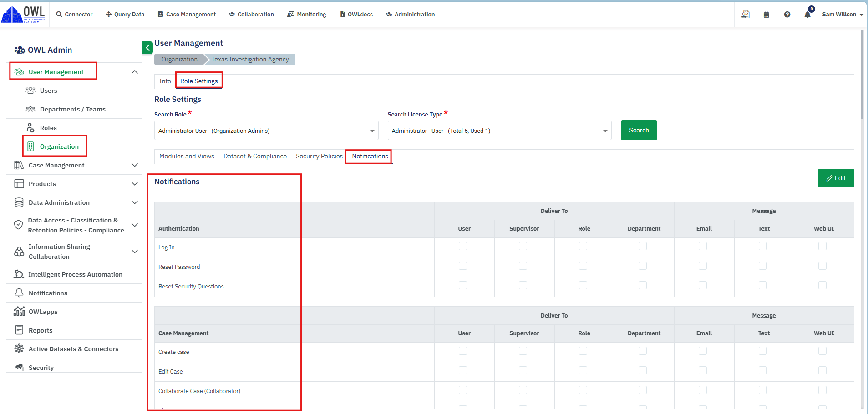Click the help question mark icon

(x=787, y=15)
